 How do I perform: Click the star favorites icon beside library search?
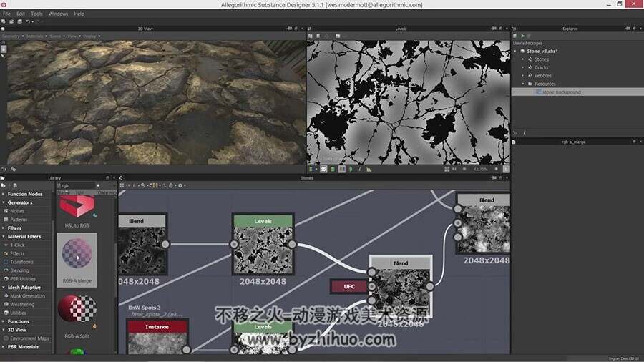click(98, 185)
